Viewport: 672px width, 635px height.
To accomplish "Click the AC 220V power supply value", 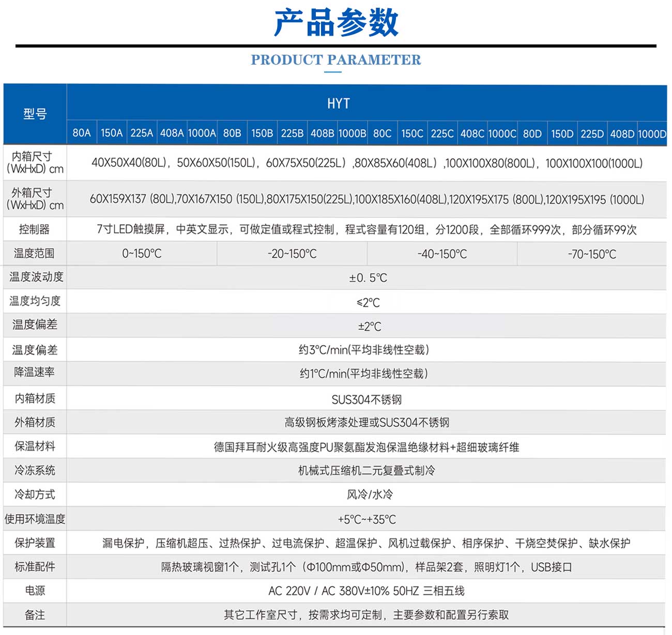I will 366,591.
